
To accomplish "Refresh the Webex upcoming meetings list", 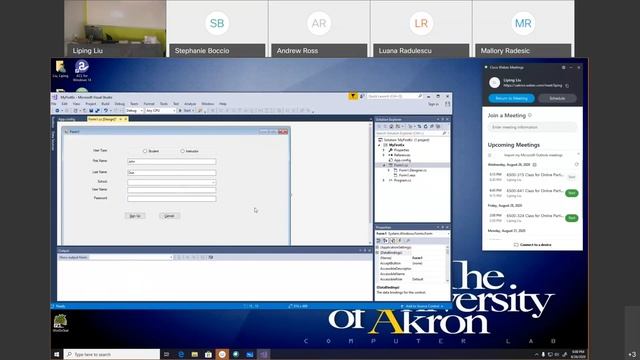I will (x=577, y=164).
